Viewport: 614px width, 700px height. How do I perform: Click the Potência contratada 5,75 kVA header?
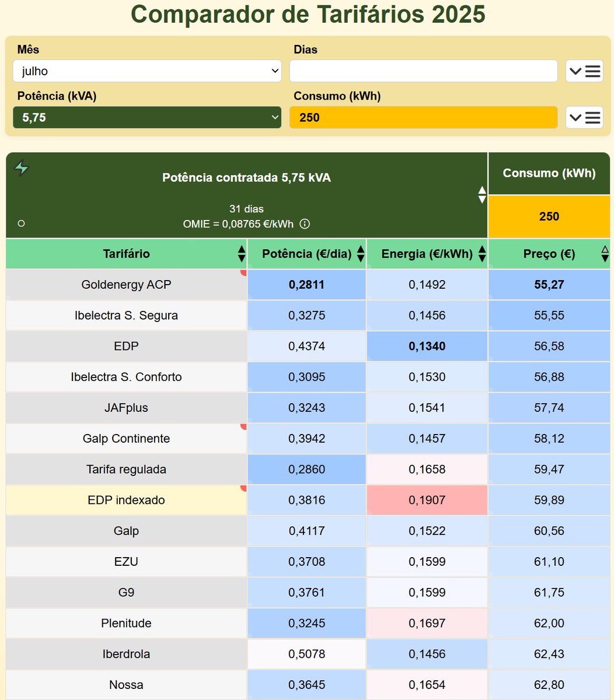click(x=247, y=178)
